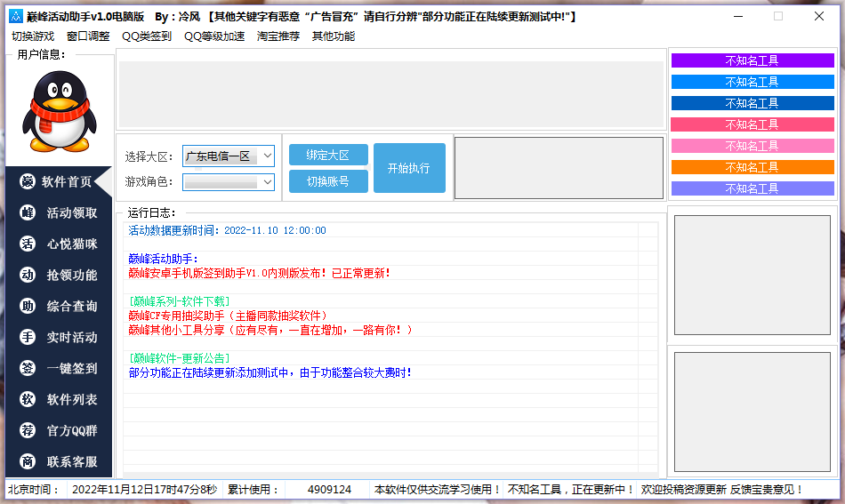Image resolution: width=845 pixels, height=504 pixels.
Task: Click the lower gray preview box on right
Action: click(752, 412)
